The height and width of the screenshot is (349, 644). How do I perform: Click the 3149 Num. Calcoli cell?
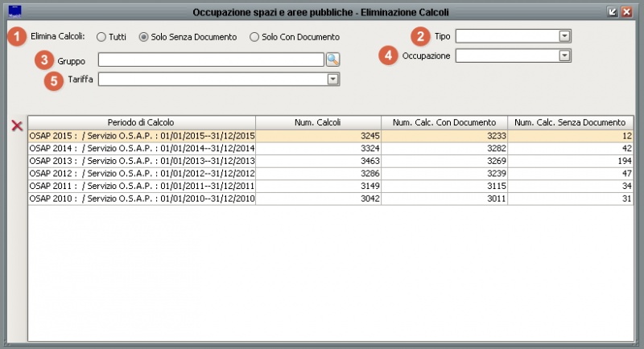[x=318, y=186]
